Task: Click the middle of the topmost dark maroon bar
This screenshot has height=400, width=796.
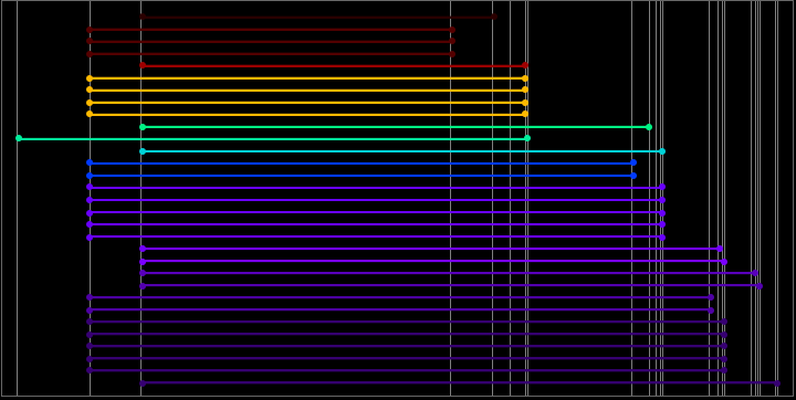Action: coord(317,17)
